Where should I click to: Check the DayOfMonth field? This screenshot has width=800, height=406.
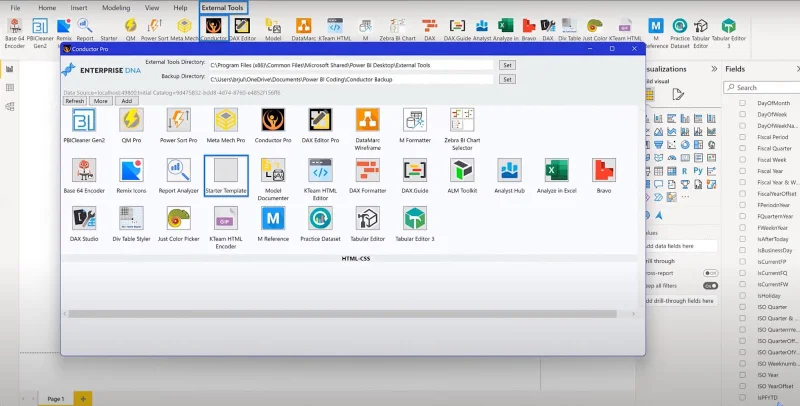[x=742, y=103]
